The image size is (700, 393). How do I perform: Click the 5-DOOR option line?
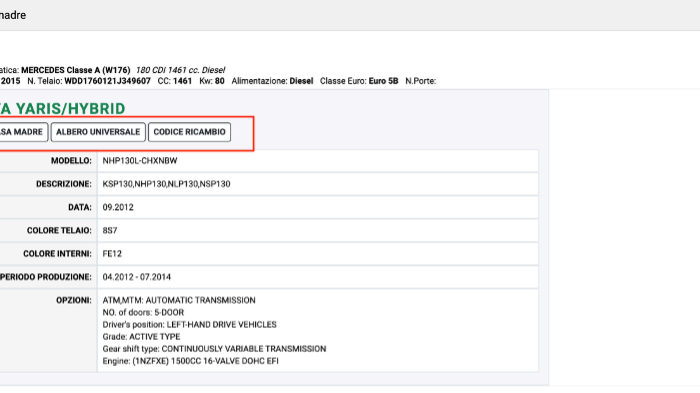[x=143, y=312]
